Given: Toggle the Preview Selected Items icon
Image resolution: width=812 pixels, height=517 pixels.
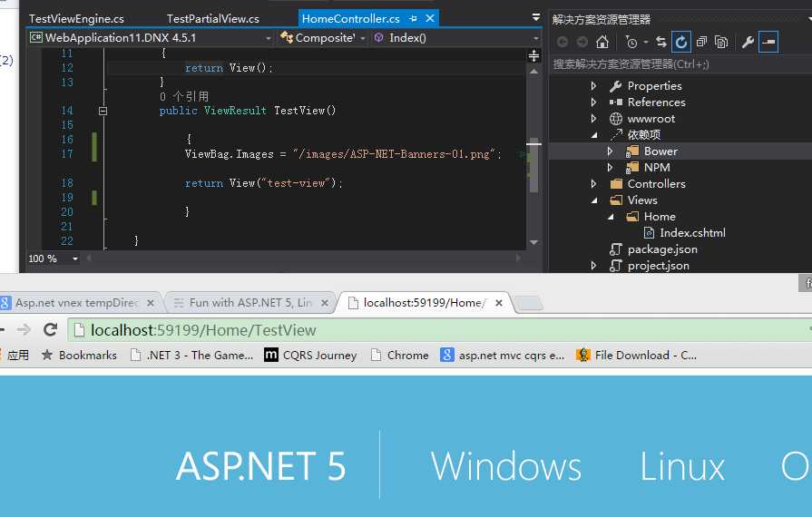Looking at the screenshot, I should (768, 42).
